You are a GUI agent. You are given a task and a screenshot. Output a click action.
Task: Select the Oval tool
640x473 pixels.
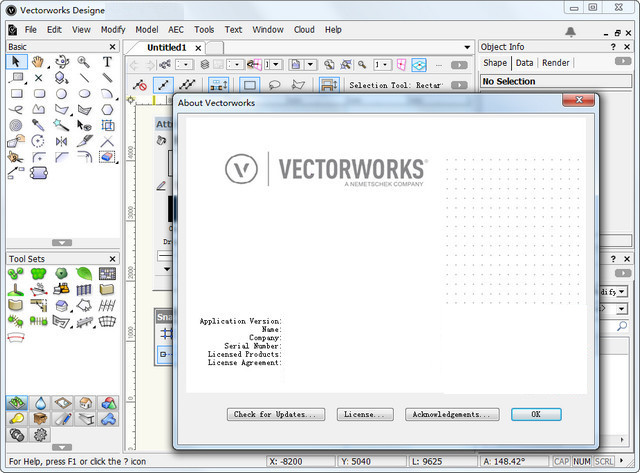(84, 94)
